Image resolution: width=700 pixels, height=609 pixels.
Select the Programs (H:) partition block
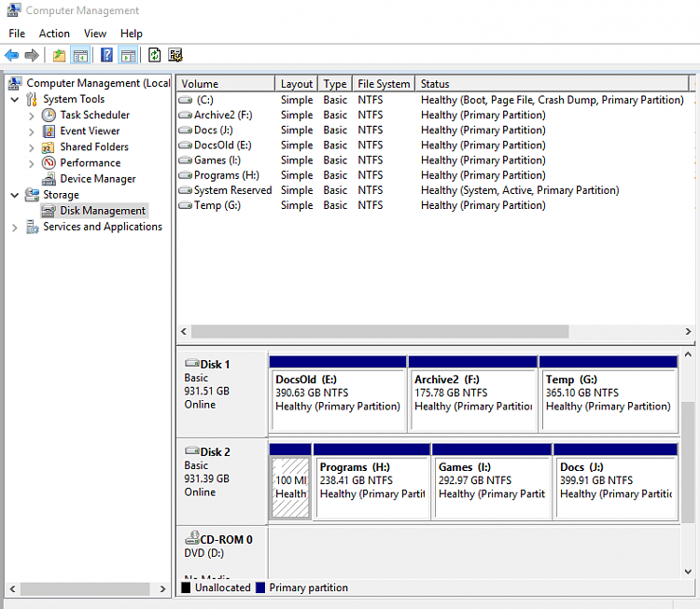tap(371, 481)
